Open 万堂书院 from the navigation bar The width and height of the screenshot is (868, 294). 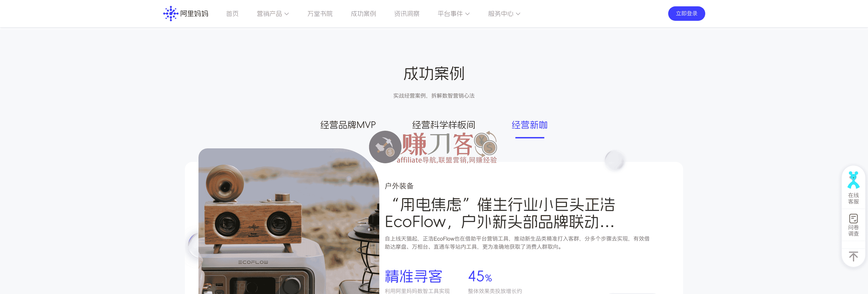[320, 14]
